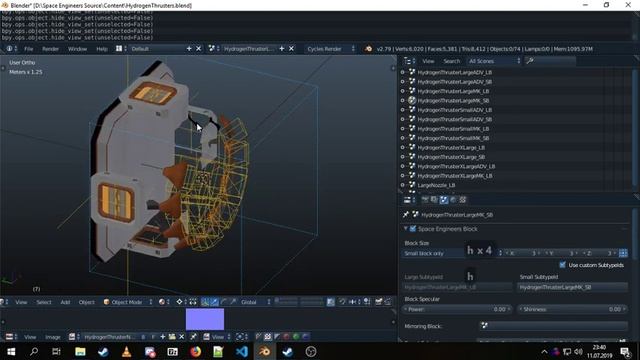640x360 pixels.
Task: Open the World properties tab icon
Action: click(x=453, y=200)
